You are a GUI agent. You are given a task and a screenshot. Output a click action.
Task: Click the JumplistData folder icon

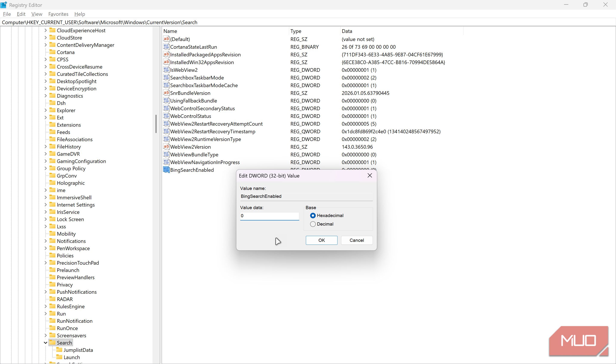coord(59,350)
